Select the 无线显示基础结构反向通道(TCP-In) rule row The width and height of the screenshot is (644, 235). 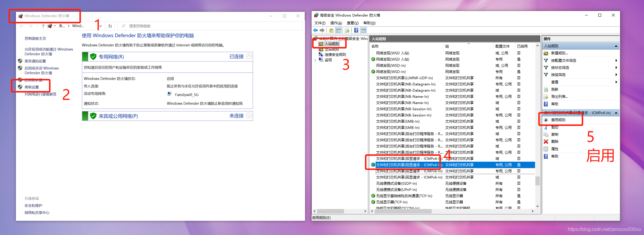click(x=452, y=196)
